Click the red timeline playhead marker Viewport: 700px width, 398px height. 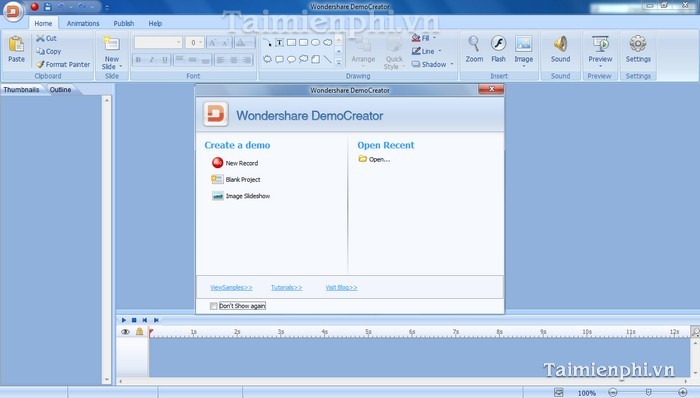pos(151,332)
